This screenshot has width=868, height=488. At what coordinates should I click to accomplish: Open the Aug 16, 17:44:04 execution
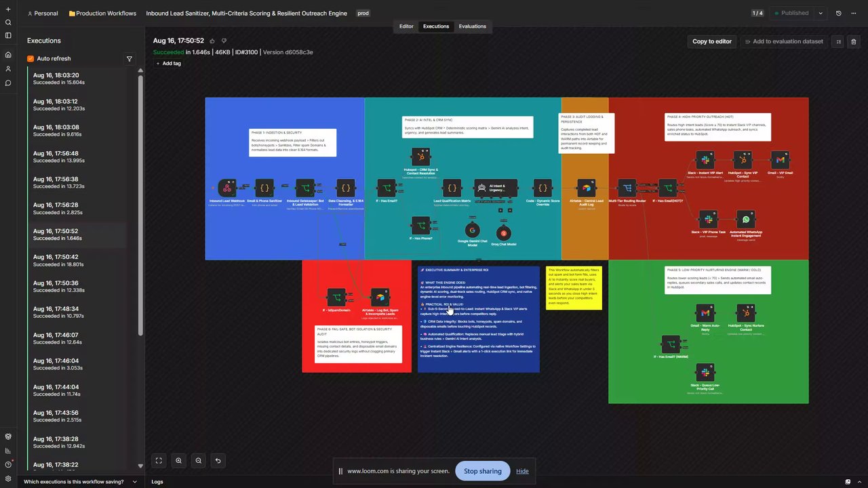point(78,390)
